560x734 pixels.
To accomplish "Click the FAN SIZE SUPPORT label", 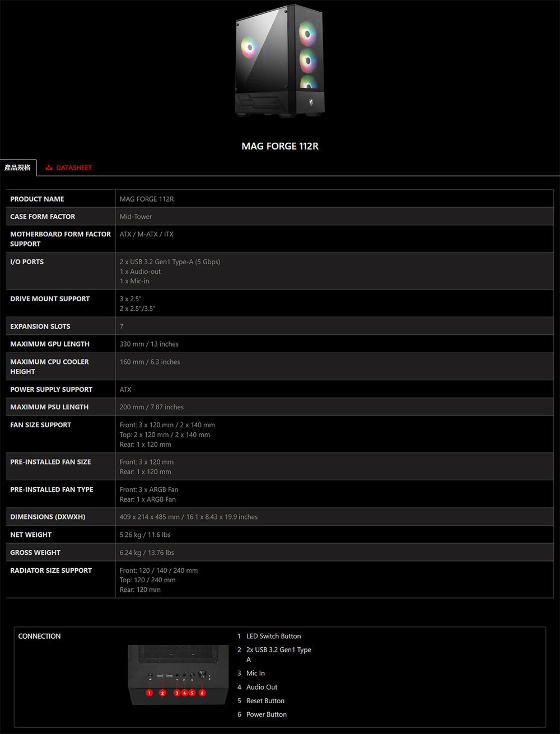I will 41,425.
